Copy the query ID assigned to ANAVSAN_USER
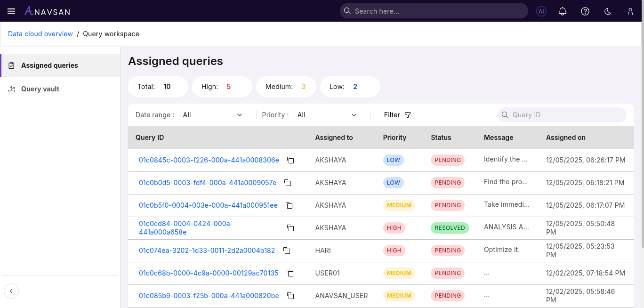Viewport: 644px width, 308px height. coord(290,296)
